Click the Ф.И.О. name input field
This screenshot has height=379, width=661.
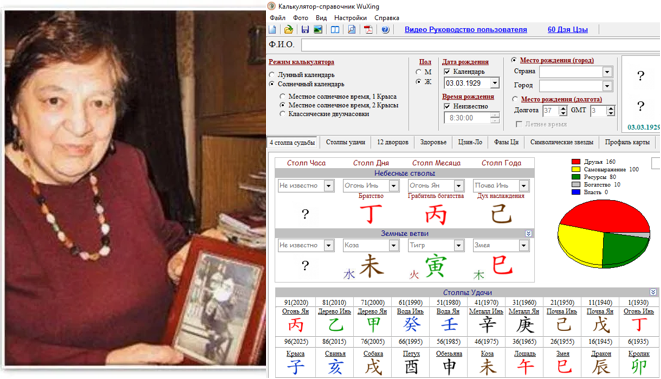tap(481, 45)
